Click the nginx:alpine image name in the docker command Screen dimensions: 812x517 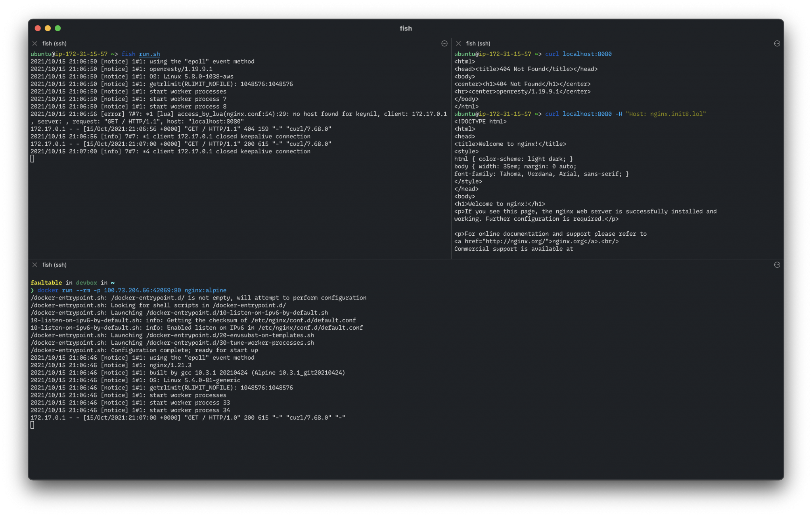205,290
